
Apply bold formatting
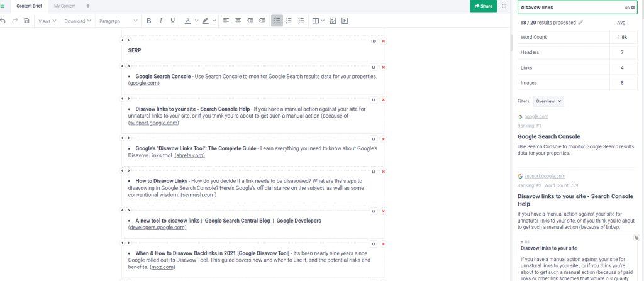(x=148, y=21)
